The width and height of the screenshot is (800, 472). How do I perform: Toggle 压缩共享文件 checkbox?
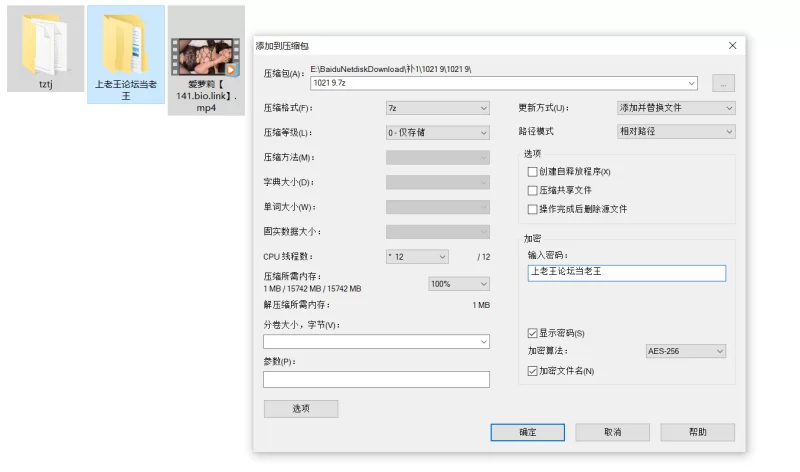(x=532, y=190)
